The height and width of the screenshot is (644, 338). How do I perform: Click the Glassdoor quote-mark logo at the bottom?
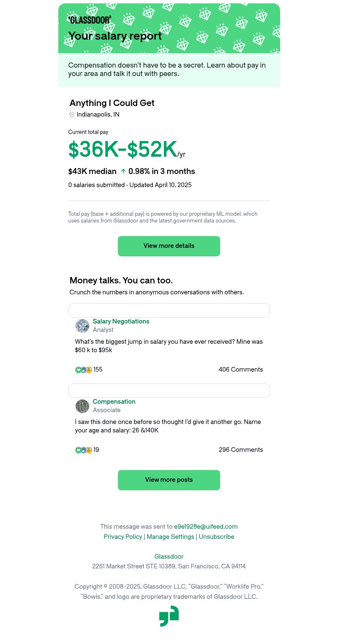point(169,616)
